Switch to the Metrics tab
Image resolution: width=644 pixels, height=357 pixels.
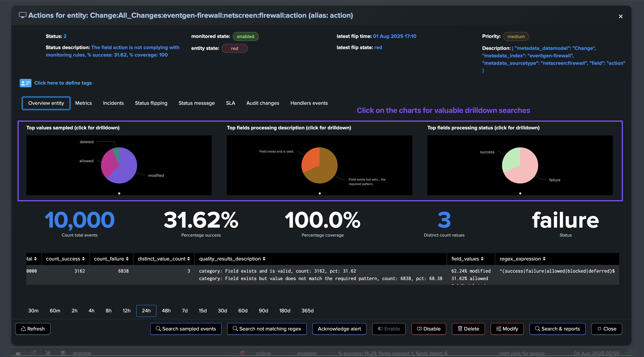84,103
